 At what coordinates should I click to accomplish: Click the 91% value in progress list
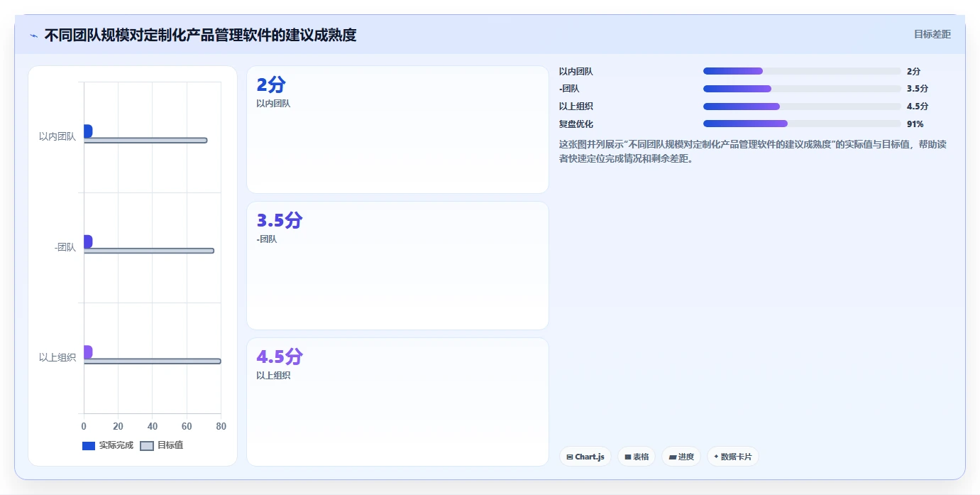pyautogui.click(x=915, y=124)
